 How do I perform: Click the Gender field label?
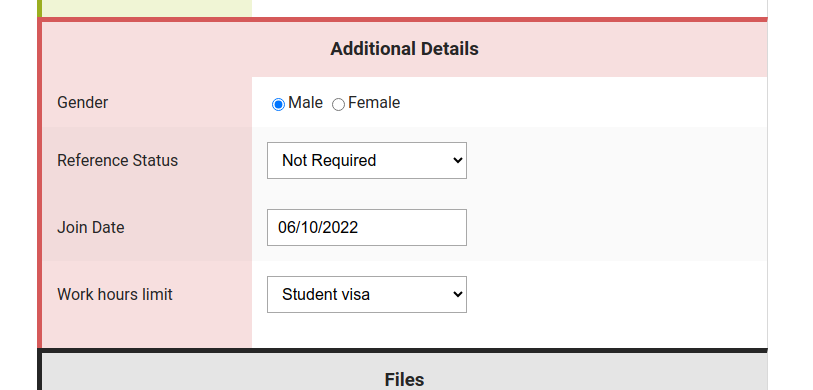[82, 103]
